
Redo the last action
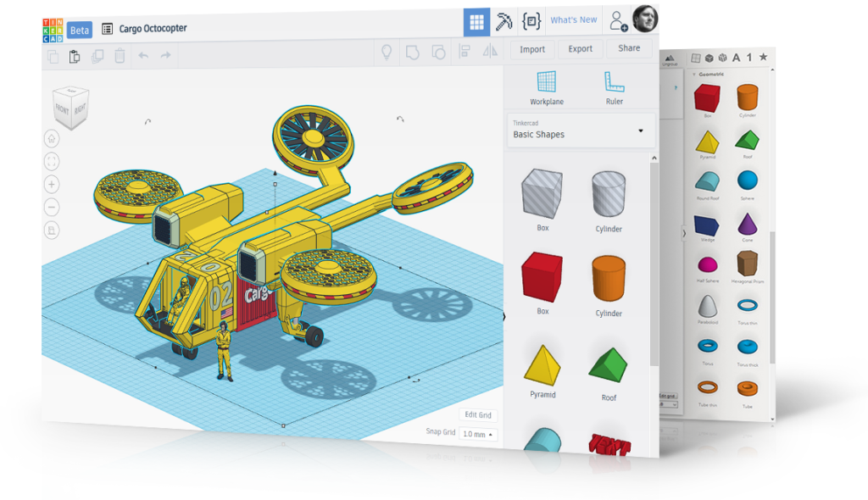165,55
